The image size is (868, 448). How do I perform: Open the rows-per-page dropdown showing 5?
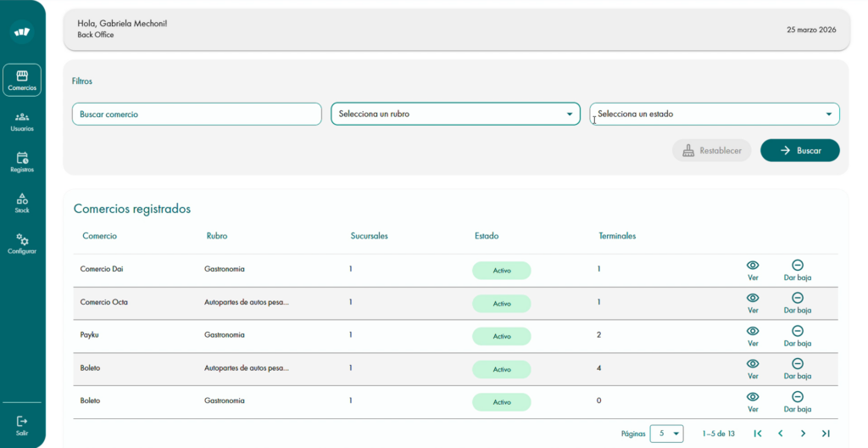tap(667, 434)
